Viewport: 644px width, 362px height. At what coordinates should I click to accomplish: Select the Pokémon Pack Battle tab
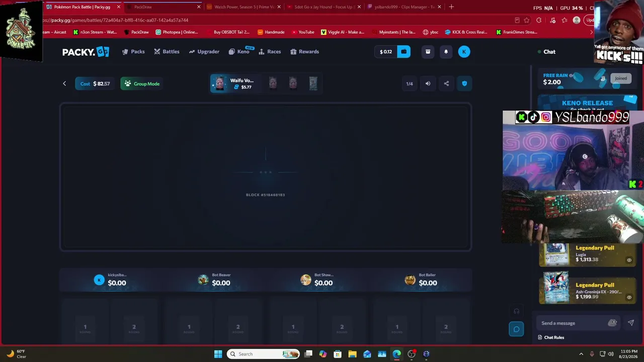point(82,7)
